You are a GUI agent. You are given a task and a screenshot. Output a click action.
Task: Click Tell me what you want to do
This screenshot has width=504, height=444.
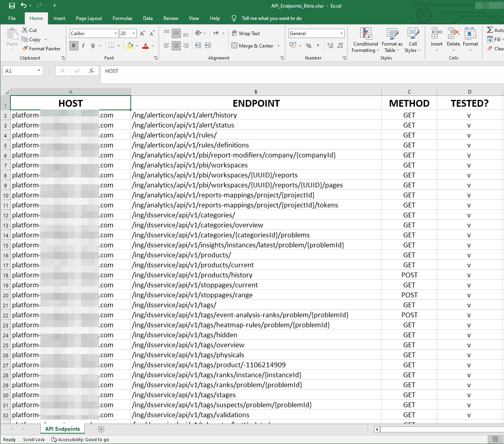(271, 18)
